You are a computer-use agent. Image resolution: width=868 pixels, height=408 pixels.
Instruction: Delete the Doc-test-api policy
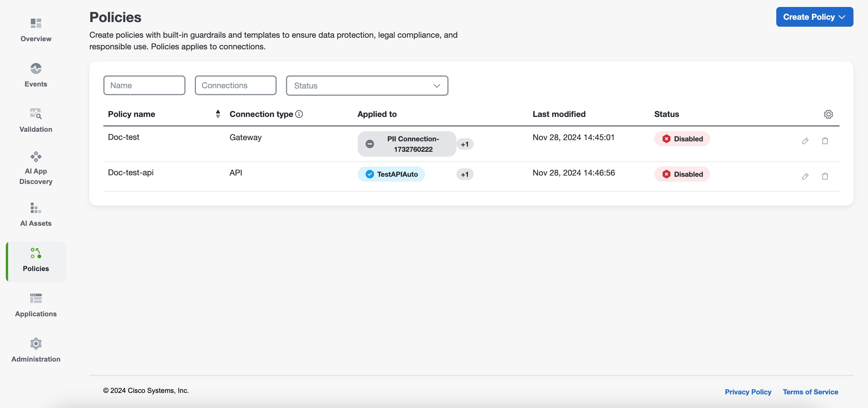tap(825, 176)
